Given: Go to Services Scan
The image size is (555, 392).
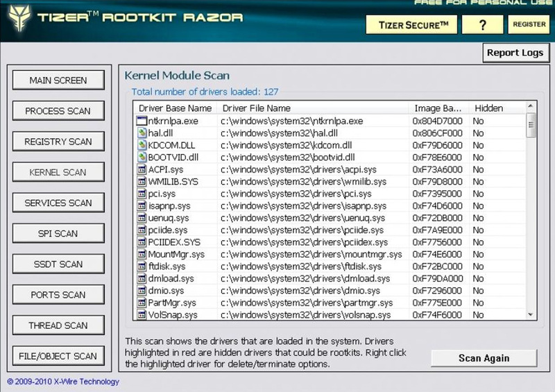Looking at the screenshot, I should point(58,203).
